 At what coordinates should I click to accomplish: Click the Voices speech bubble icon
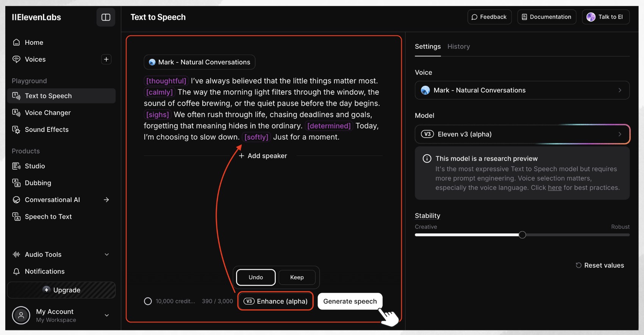coord(16,59)
